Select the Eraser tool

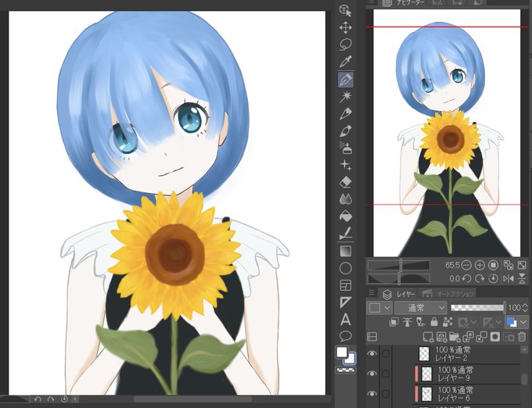(345, 182)
